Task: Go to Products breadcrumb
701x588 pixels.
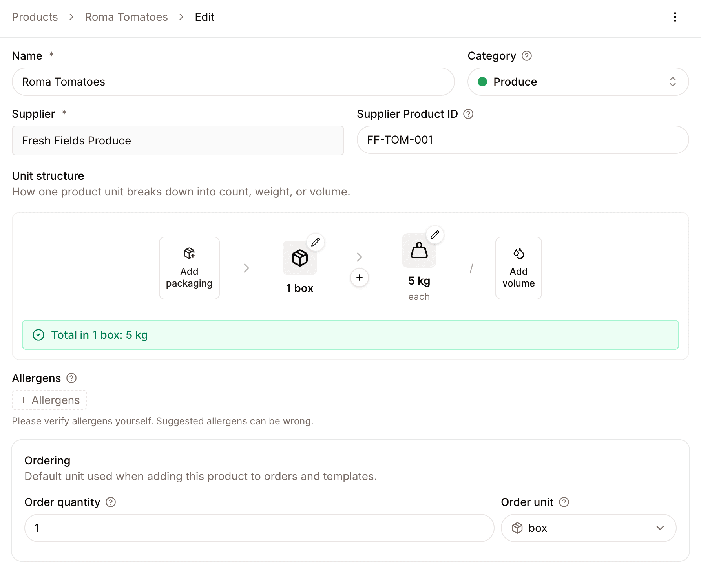Action: tap(35, 17)
